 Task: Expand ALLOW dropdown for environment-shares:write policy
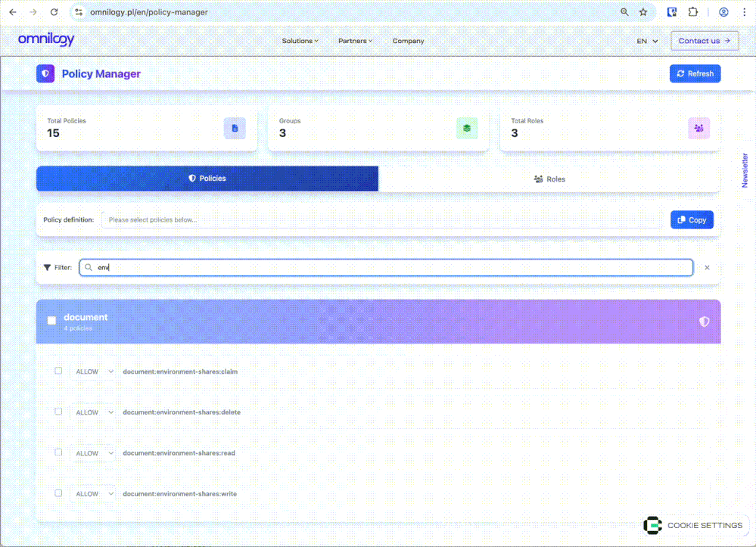93,494
